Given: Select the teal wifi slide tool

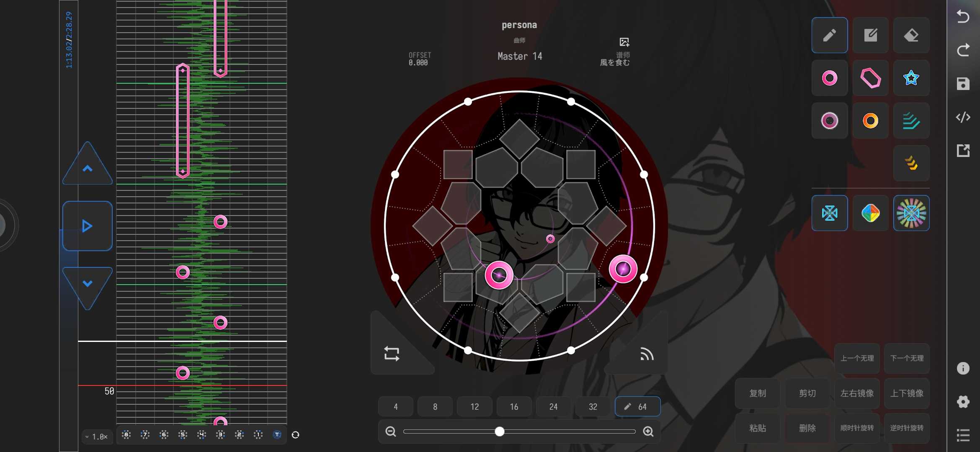Looking at the screenshot, I should click(x=911, y=121).
